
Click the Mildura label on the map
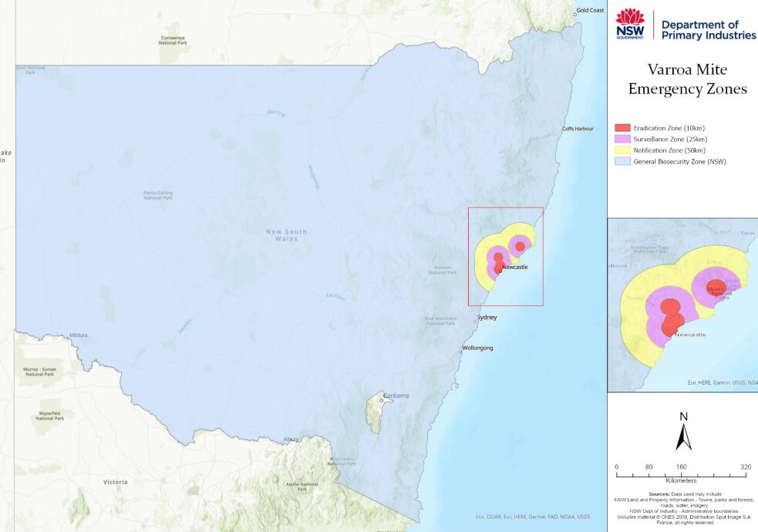78,335
